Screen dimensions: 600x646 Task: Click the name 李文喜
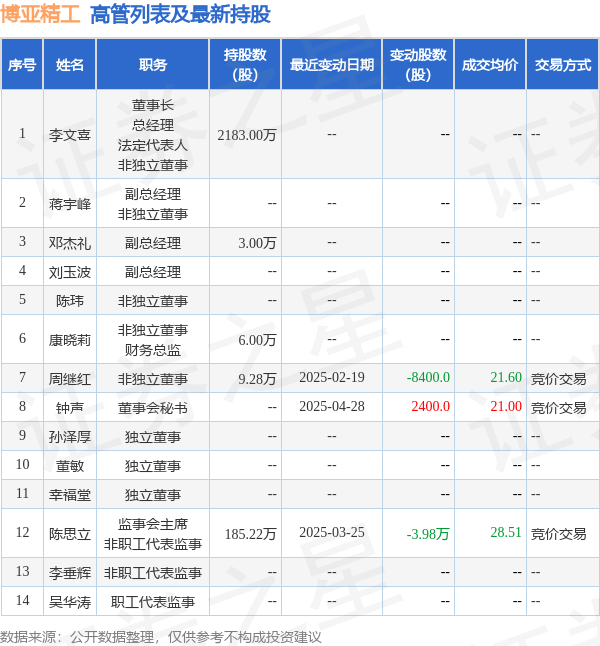(70, 135)
